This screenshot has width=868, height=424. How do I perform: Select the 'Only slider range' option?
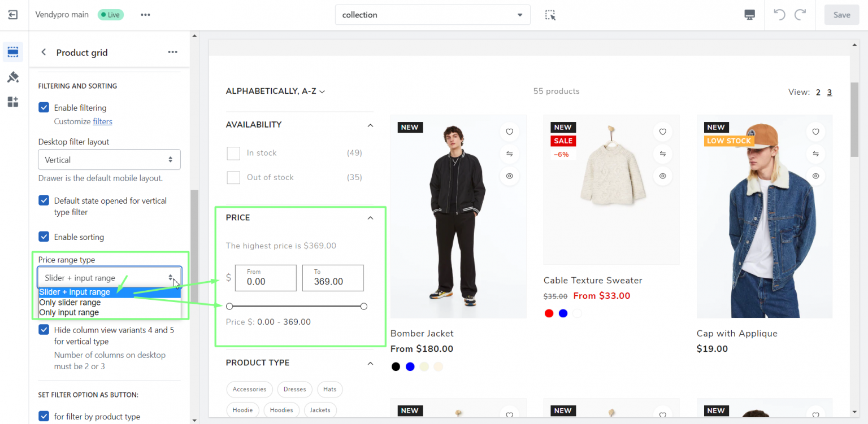(x=70, y=303)
